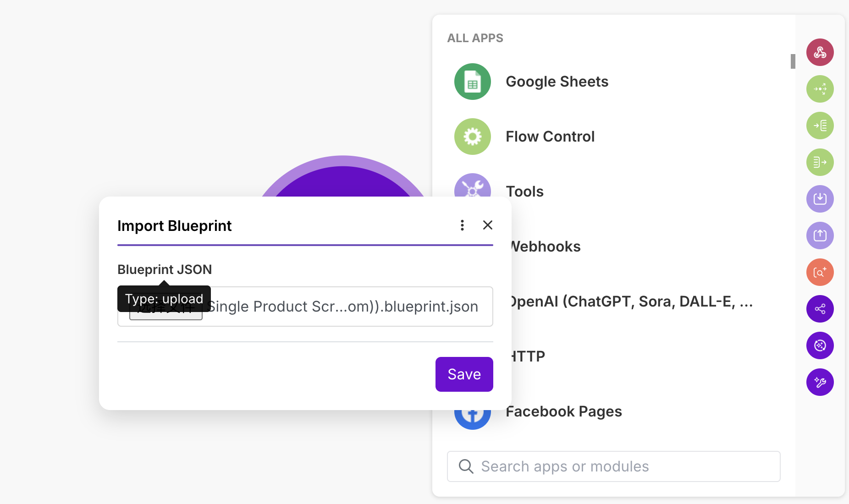Screen dimensions: 849x504
Task: Select Flow Control from the apps list
Action: (x=550, y=137)
